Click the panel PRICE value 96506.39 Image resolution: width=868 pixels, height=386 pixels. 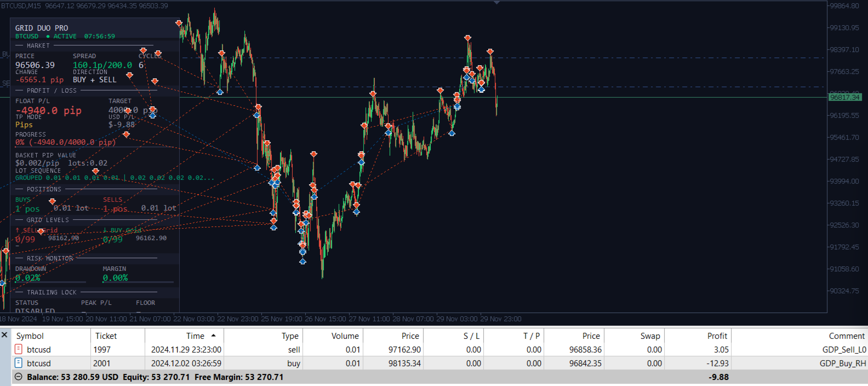35,65
